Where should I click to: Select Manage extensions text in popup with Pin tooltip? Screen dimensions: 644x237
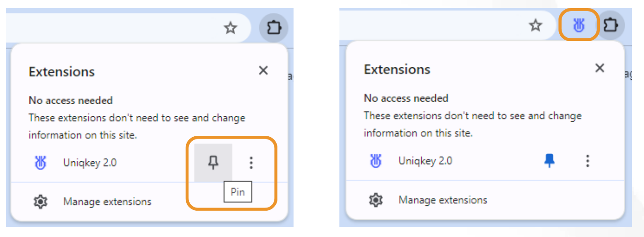(x=107, y=202)
